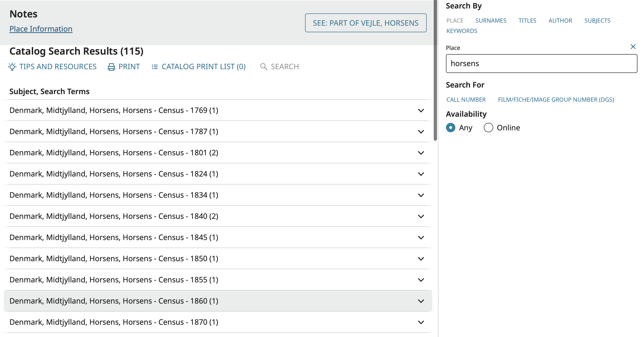Choose the Subjects search tab
The image size is (644, 337).
[597, 20]
